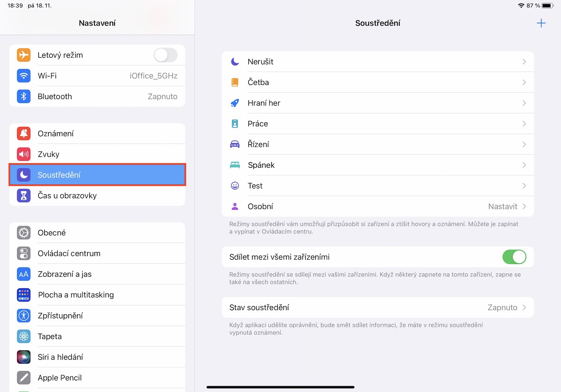The height and width of the screenshot is (392, 561).
Task: Tap the Oznámení bell icon
Action: coord(24,134)
